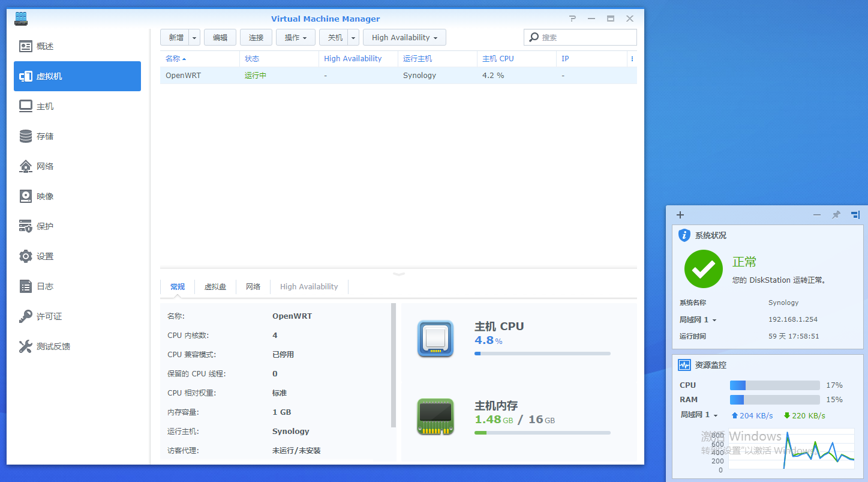Viewport: 868px width, 482px height.
Task: Open the 操作 action dropdown
Action: (296, 37)
